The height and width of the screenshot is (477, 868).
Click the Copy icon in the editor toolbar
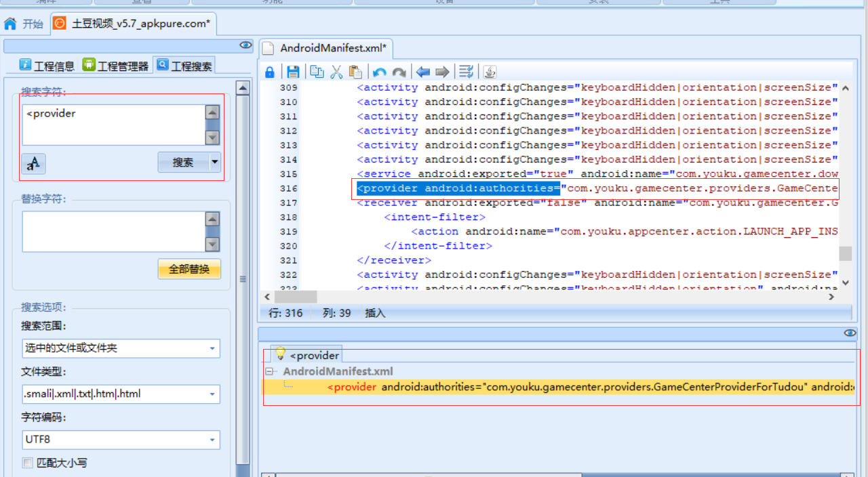pyautogui.click(x=317, y=71)
